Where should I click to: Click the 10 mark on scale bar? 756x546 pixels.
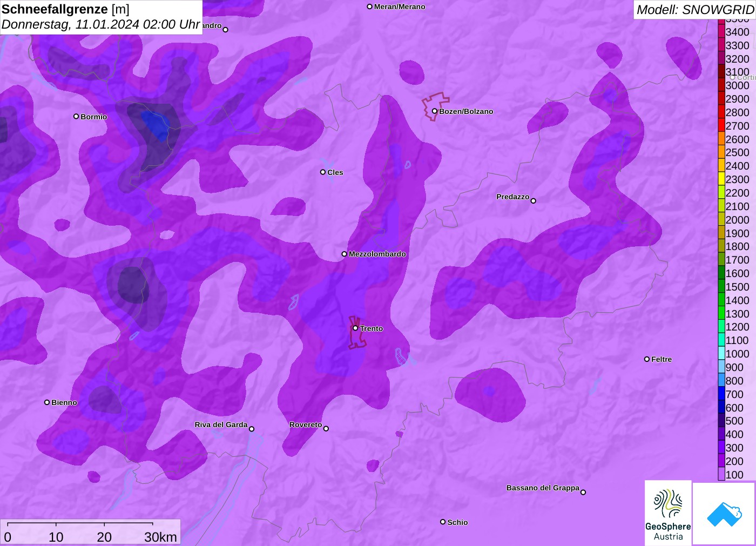tap(56, 537)
